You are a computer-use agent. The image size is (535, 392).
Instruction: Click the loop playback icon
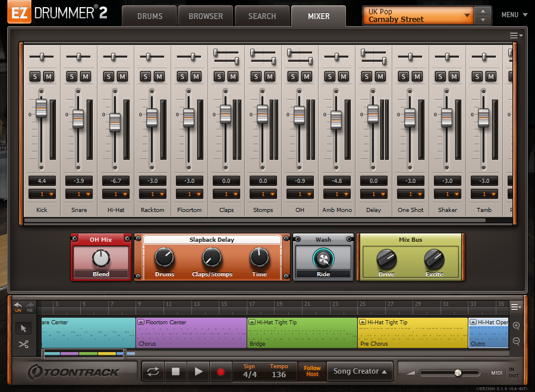[153, 371]
